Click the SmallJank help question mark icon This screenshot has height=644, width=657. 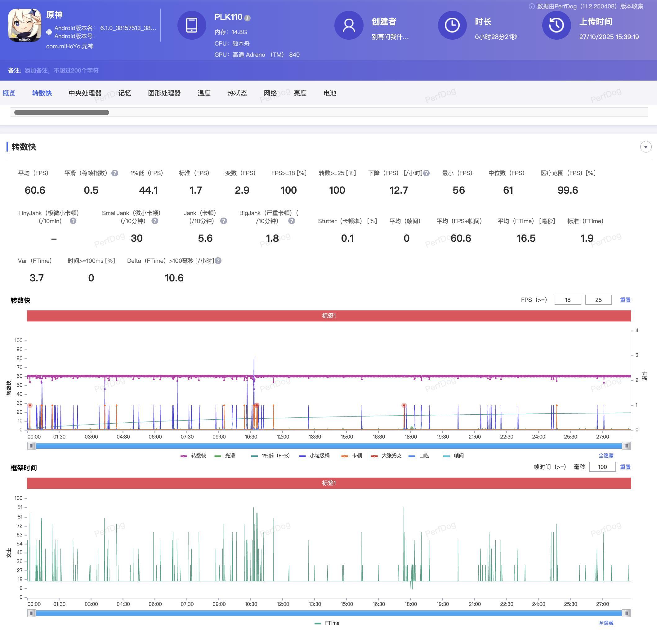click(x=155, y=221)
